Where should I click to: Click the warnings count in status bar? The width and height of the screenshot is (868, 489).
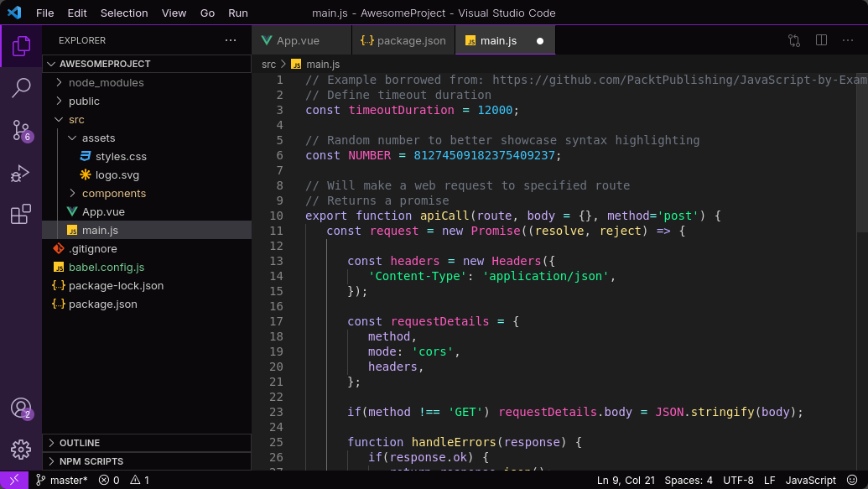click(139, 480)
